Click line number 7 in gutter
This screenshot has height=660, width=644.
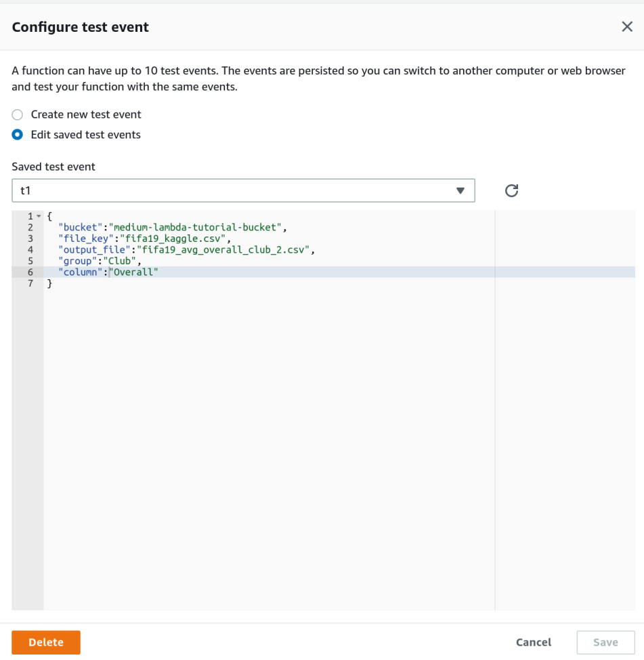tap(30, 284)
